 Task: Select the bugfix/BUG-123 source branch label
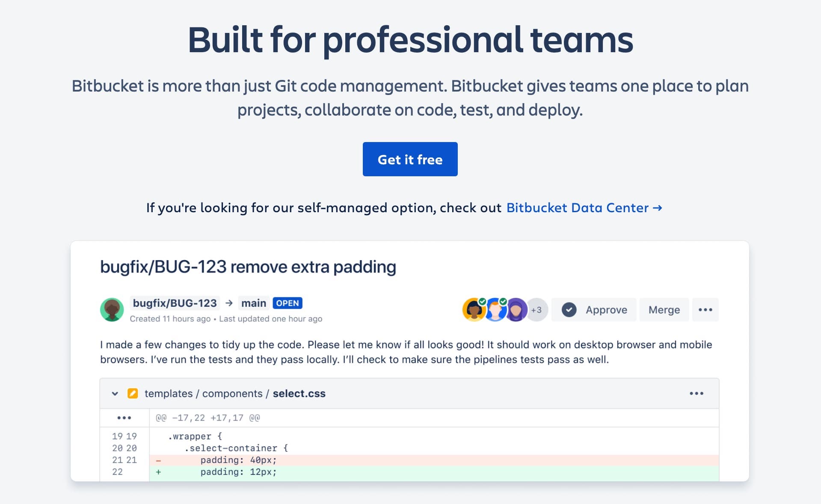point(175,303)
